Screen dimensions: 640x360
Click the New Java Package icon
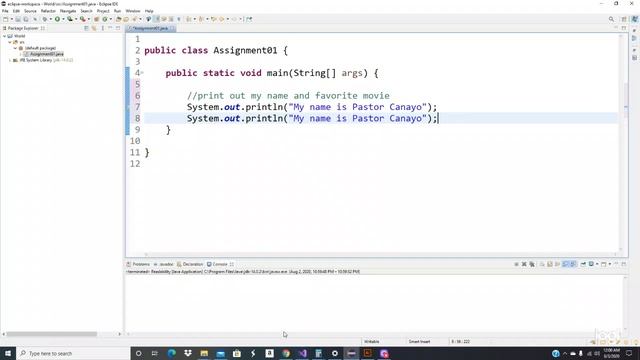pyautogui.click(x=97, y=19)
